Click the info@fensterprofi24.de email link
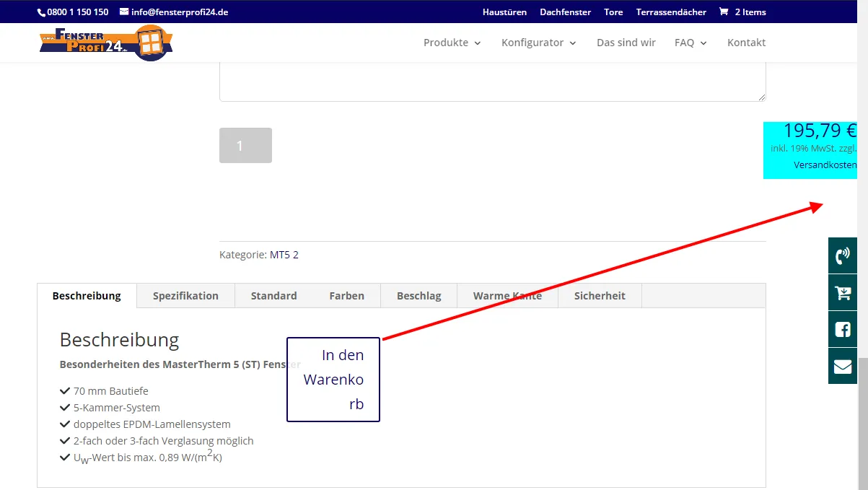 174,12
